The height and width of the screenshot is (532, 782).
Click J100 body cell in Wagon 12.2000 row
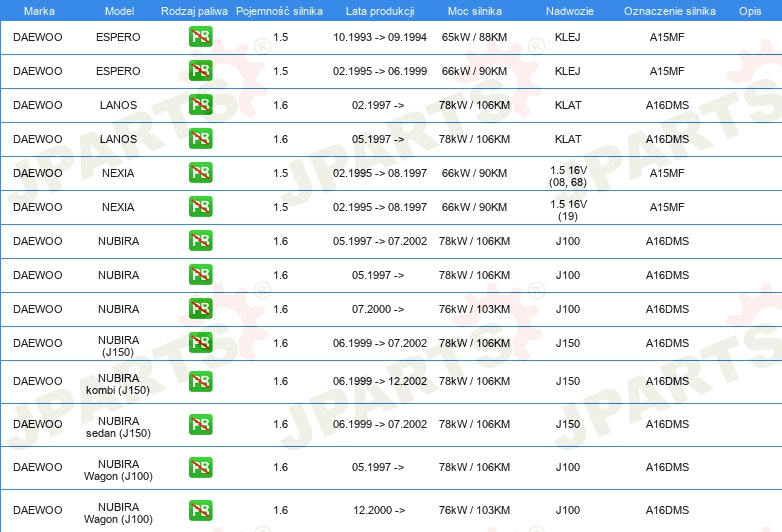[x=568, y=510]
